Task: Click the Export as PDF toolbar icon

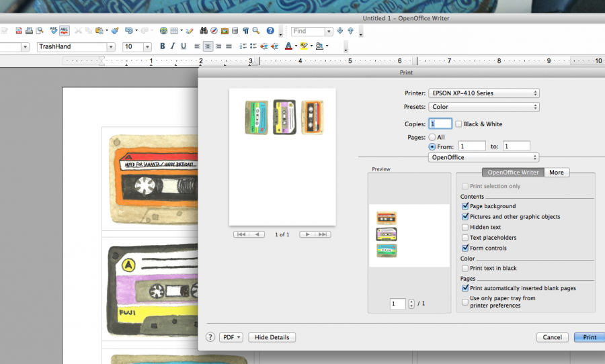Action: point(19,31)
